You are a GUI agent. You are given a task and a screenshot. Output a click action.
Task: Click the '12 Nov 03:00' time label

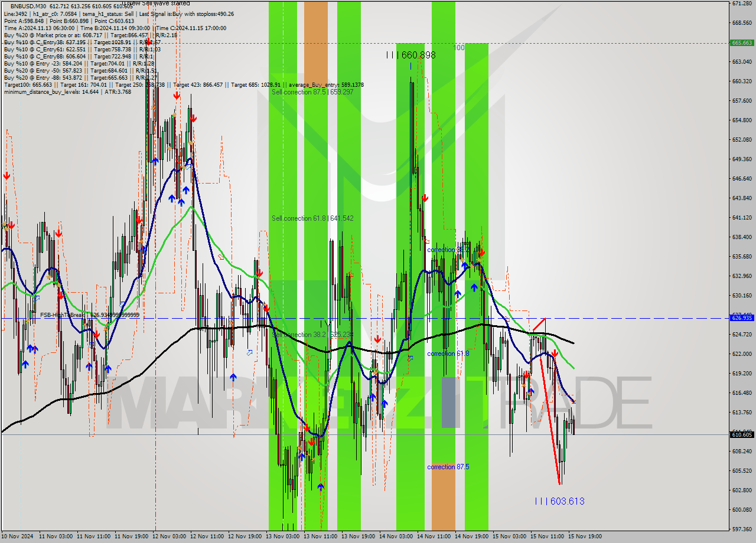pyautogui.click(x=169, y=537)
